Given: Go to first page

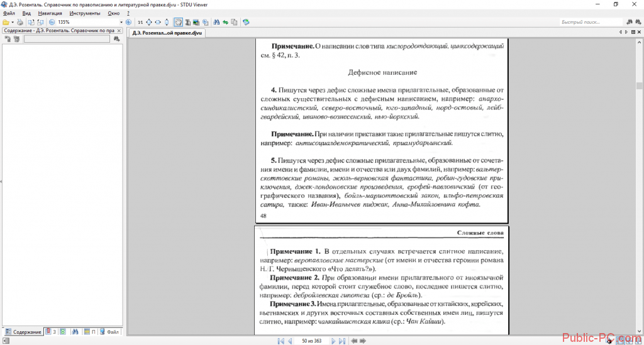Looking at the screenshot, I should (281, 341).
